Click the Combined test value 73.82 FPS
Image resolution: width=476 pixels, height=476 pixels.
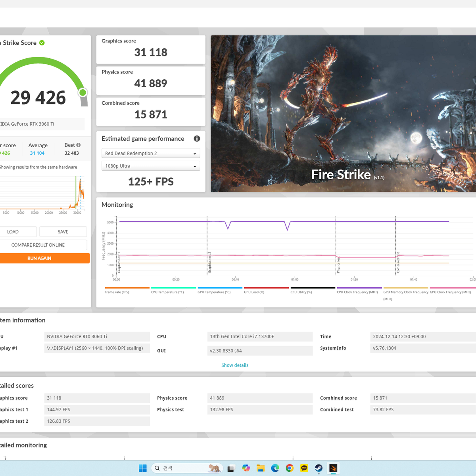[423, 409]
